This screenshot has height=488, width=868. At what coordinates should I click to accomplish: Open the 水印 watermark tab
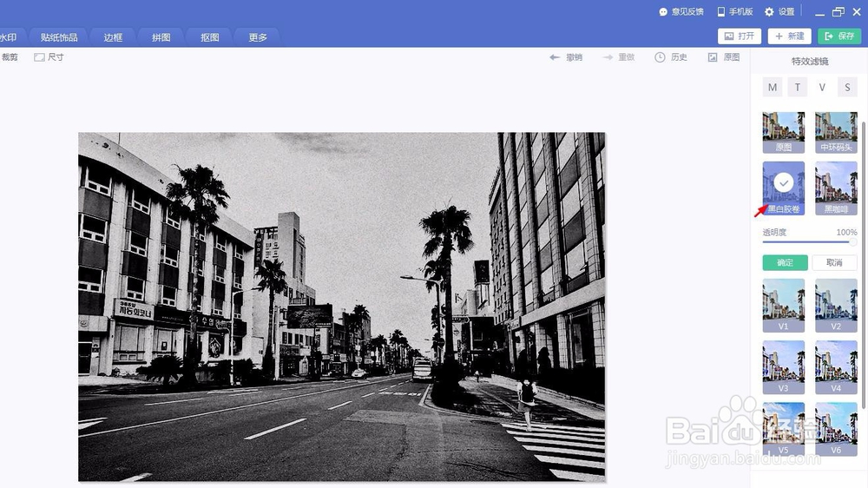9,37
